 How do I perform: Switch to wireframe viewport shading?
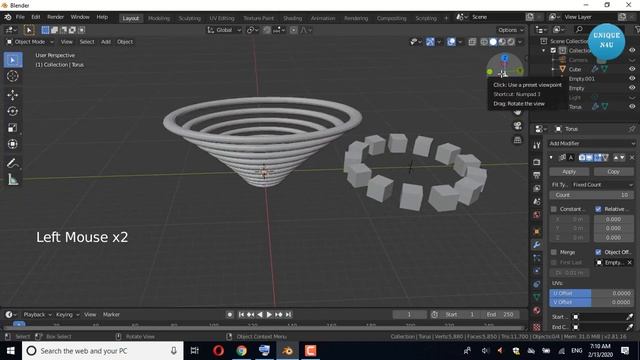[x=484, y=42]
